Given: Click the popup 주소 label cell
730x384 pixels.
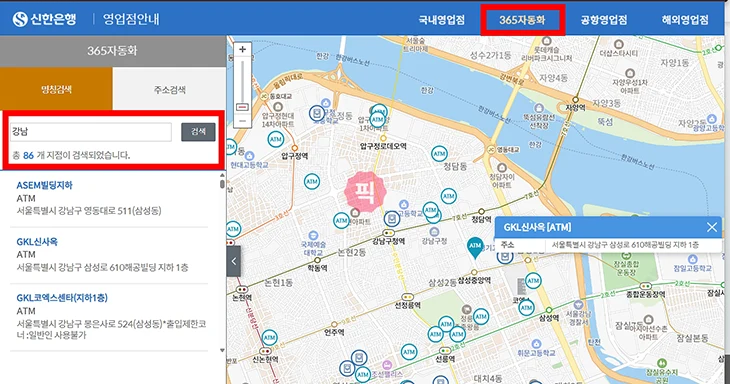Looking at the screenshot, I should 507,244.
